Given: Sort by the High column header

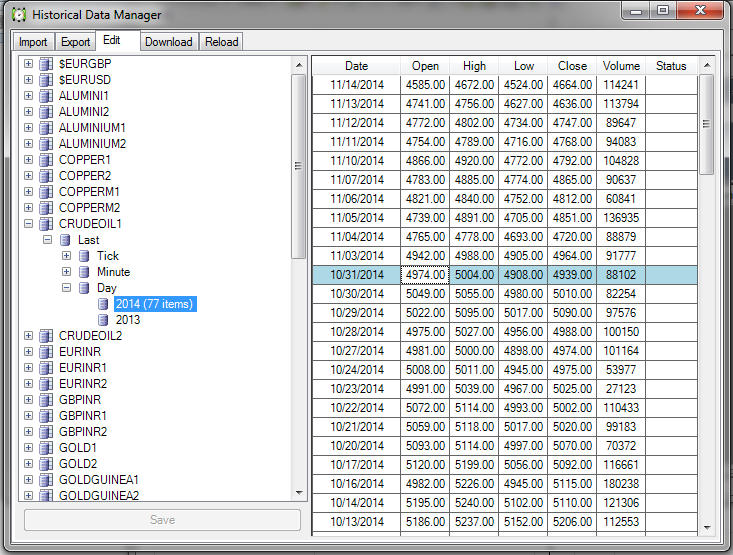Looking at the screenshot, I should click(474, 66).
